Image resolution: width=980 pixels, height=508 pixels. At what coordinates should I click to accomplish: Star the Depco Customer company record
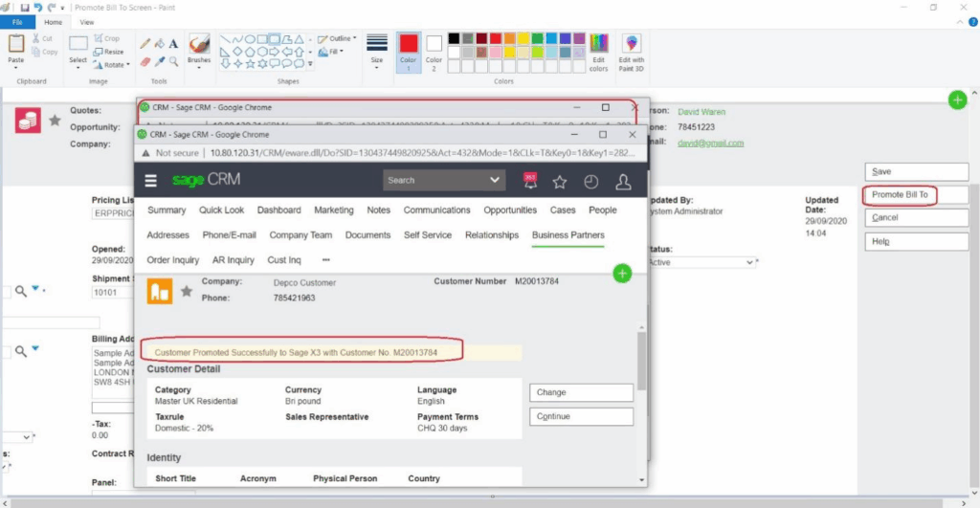(x=186, y=291)
